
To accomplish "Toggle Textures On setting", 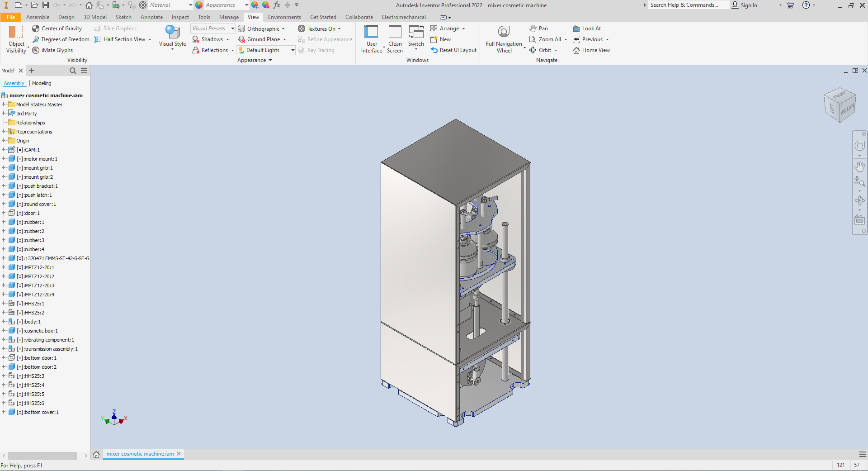I will click(x=317, y=29).
